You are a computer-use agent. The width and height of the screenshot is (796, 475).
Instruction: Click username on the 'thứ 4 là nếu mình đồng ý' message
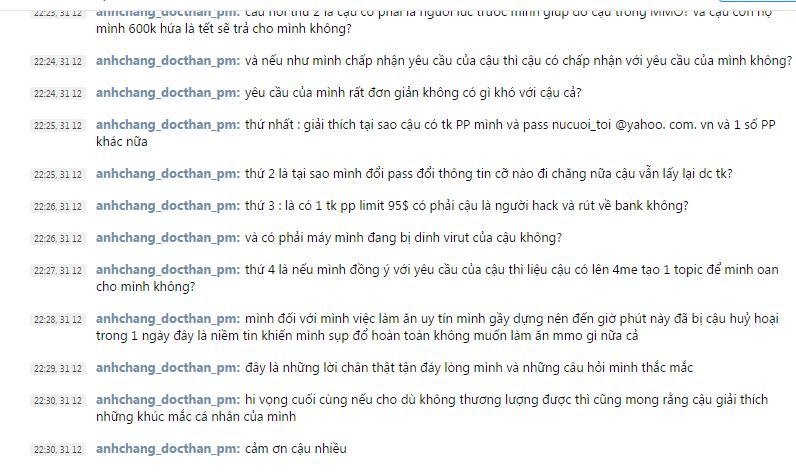click(x=168, y=270)
